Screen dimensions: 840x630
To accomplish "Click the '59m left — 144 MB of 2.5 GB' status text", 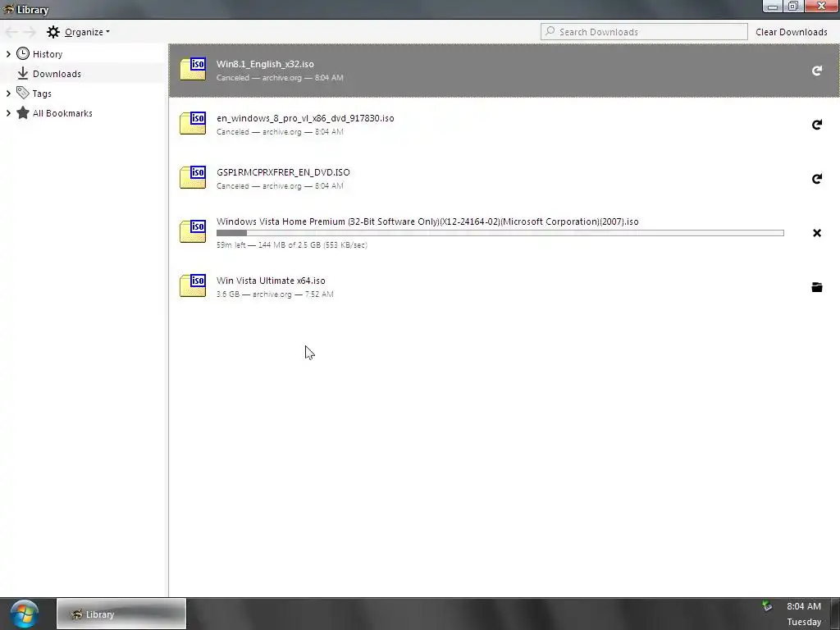I will pos(292,244).
